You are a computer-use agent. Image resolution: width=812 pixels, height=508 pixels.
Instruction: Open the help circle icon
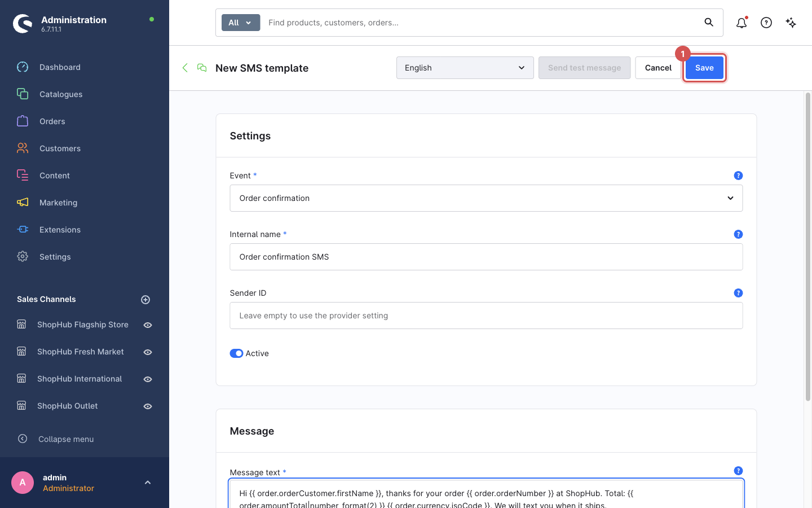click(766, 23)
